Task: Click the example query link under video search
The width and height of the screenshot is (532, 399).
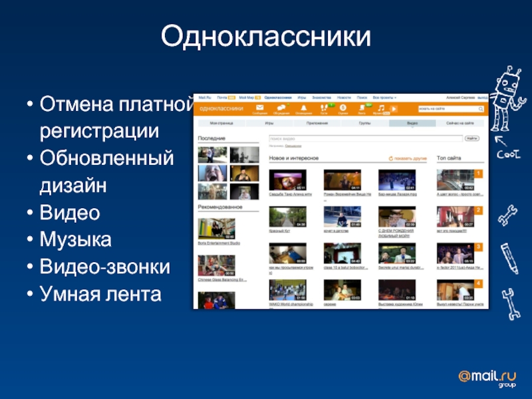Action: click(x=293, y=146)
